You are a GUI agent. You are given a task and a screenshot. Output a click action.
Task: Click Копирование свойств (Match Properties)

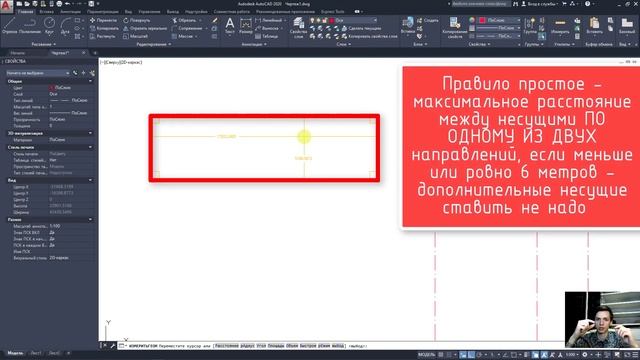pyautogui.click(x=455, y=28)
